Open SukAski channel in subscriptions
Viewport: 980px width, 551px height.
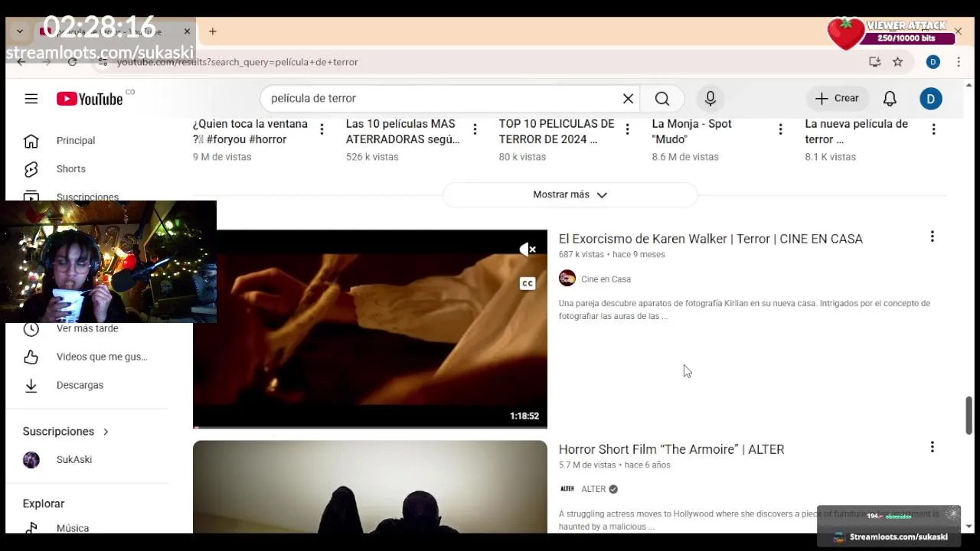pyautogui.click(x=74, y=459)
